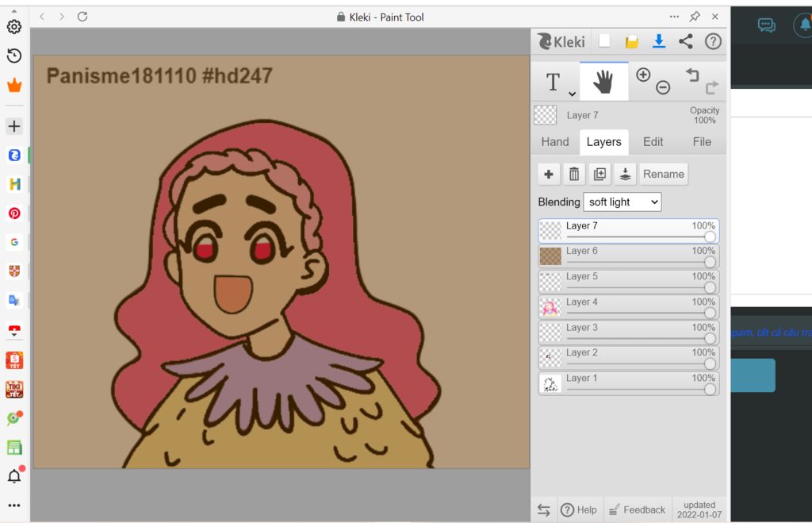Click the Kleki logo
The width and height of the screenshot is (812, 523).
[x=561, y=41]
